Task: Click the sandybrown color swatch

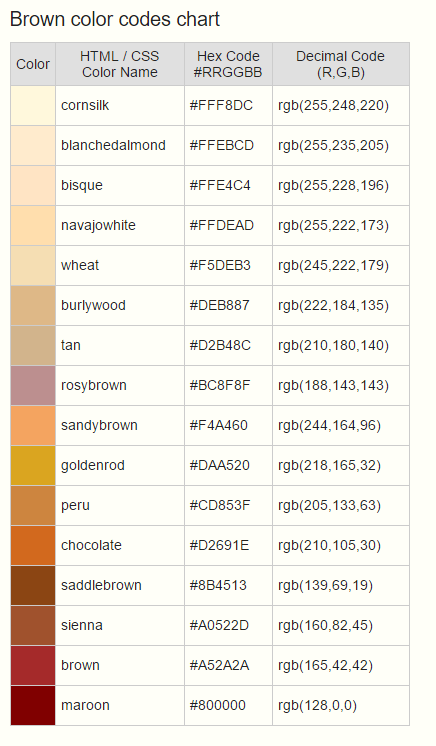Action: (x=33, y=425)
